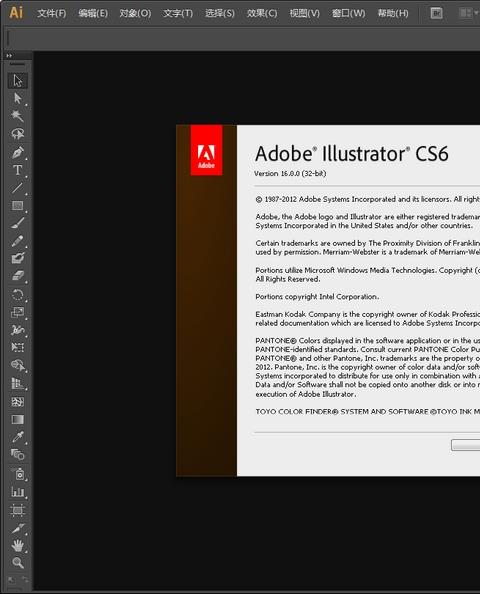The image size is (480, 594).
Task: Select the Line Segment tool
Action: pos(17,188)
